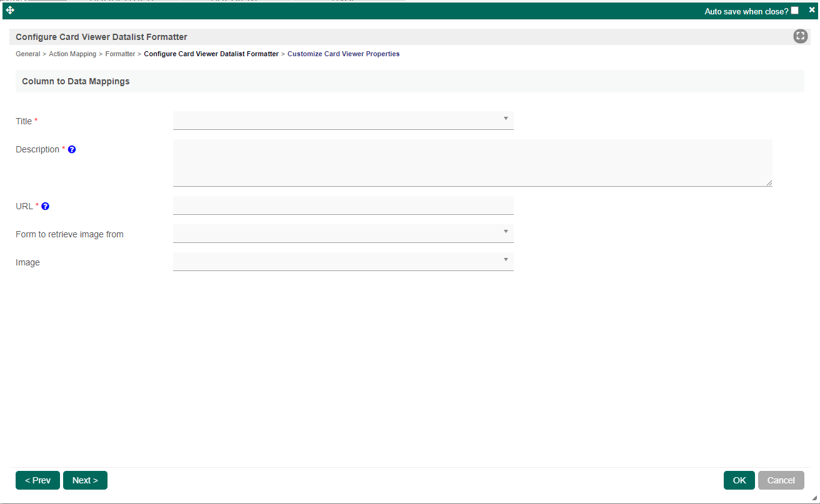The width and height of the screenshot is (820, 504).
Task: Open the URL help question-mark icon
Action: [x=45, y=206]
